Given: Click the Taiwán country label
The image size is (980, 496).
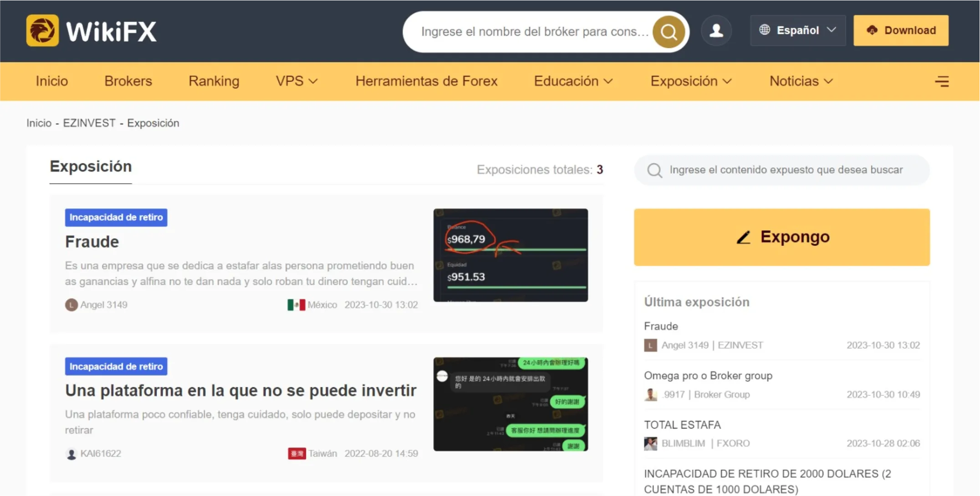Looking at the screenshot, I should [x=323, y=454].
